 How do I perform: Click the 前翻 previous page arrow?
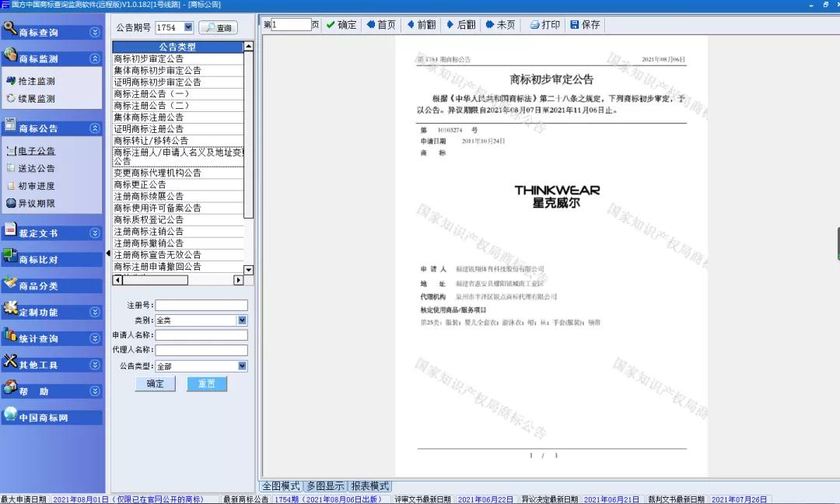[x=411, y=25]
